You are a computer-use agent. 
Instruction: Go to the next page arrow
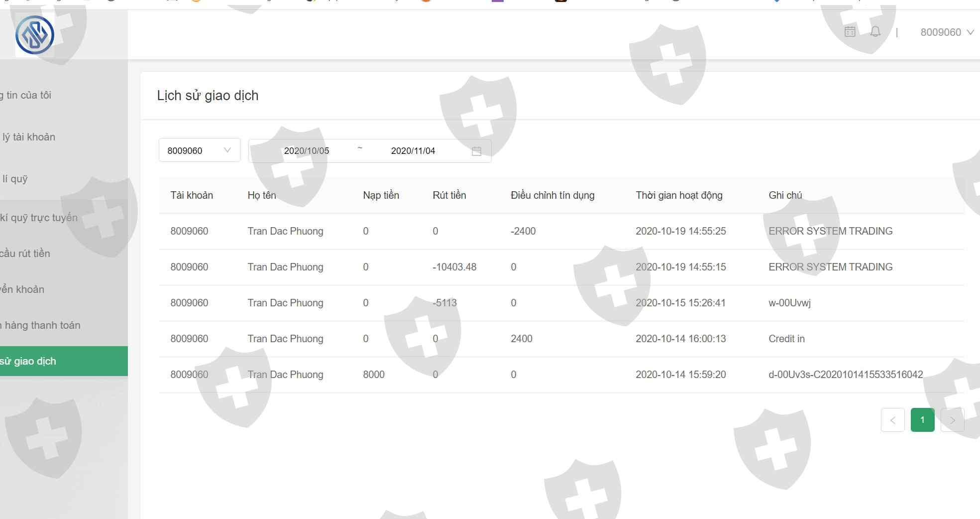coord(953,420)
